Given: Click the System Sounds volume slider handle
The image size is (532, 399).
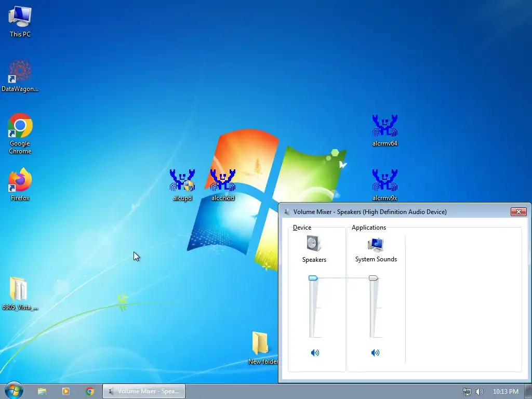Looking at the screenshot, I should click(x=374, y=278).
